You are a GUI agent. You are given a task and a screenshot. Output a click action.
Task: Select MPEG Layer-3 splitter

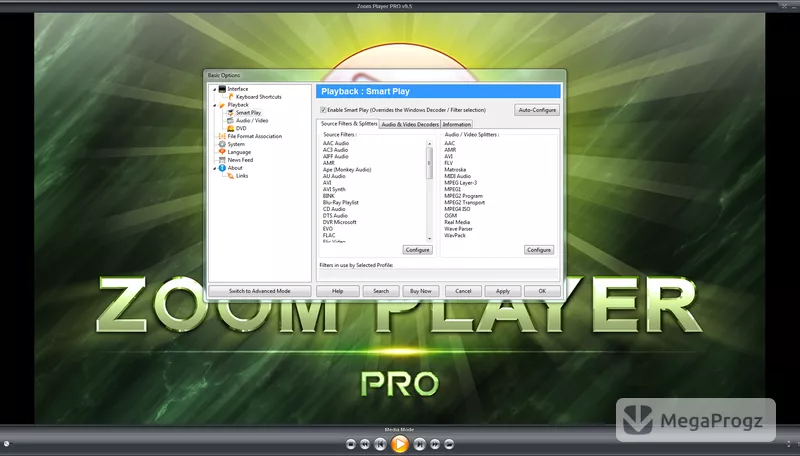pyautogui.click(x=461, y=183)
